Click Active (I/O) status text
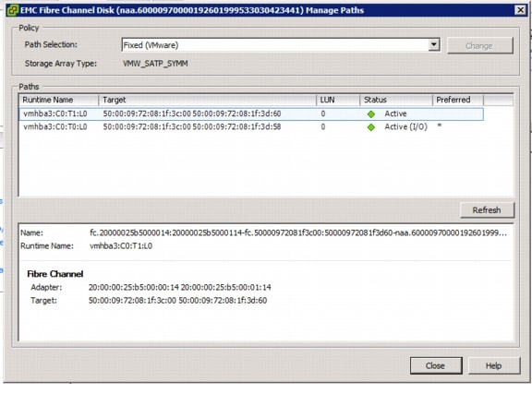Image resolution: width=532 pixels, height=405 pixels. point(405,126)
